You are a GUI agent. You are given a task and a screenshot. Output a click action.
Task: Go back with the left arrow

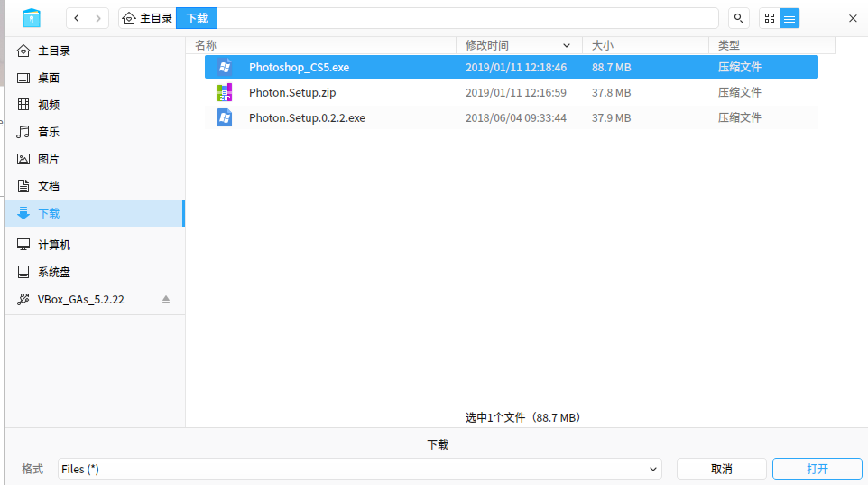pyautogui.click(x=77, y=18)
